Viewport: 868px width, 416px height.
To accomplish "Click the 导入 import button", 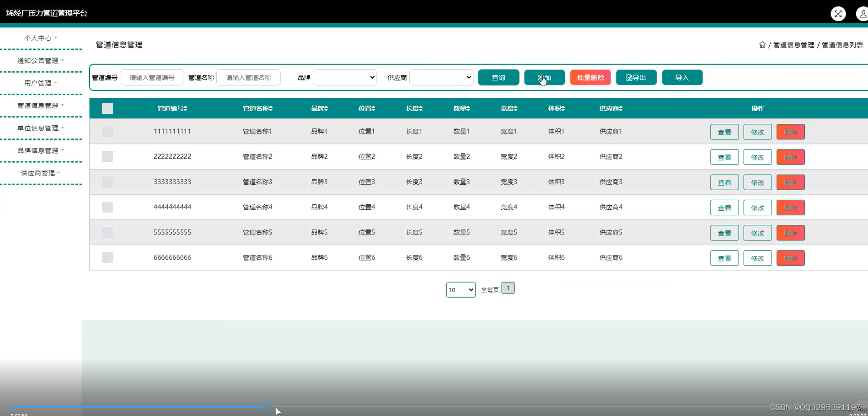I will (682, 78).
